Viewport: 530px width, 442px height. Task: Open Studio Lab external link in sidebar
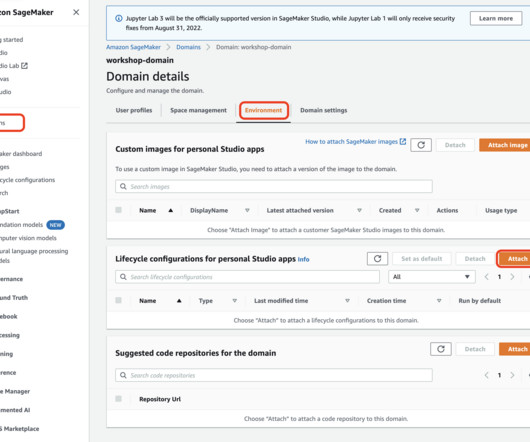(14, 66)
